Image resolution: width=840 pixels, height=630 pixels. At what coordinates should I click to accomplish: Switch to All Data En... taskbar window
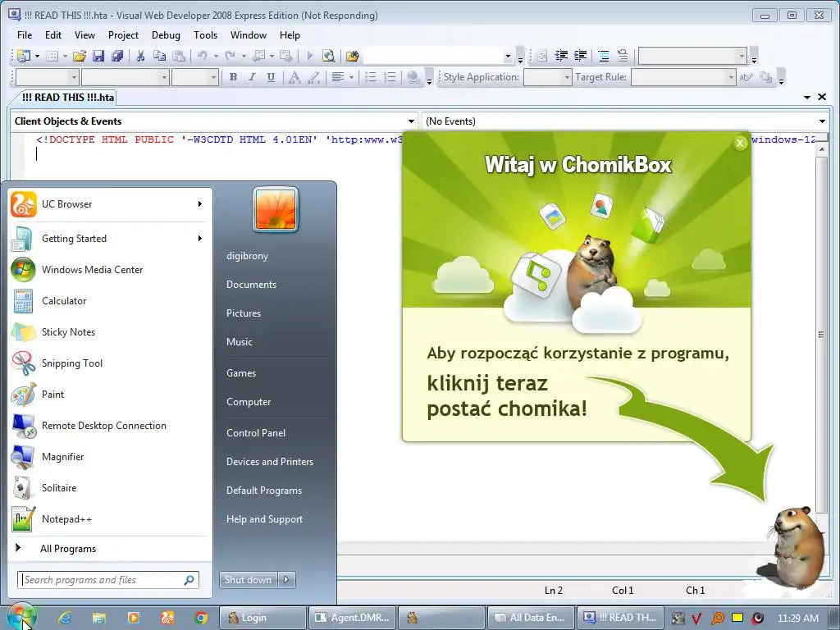pos(530,618)
